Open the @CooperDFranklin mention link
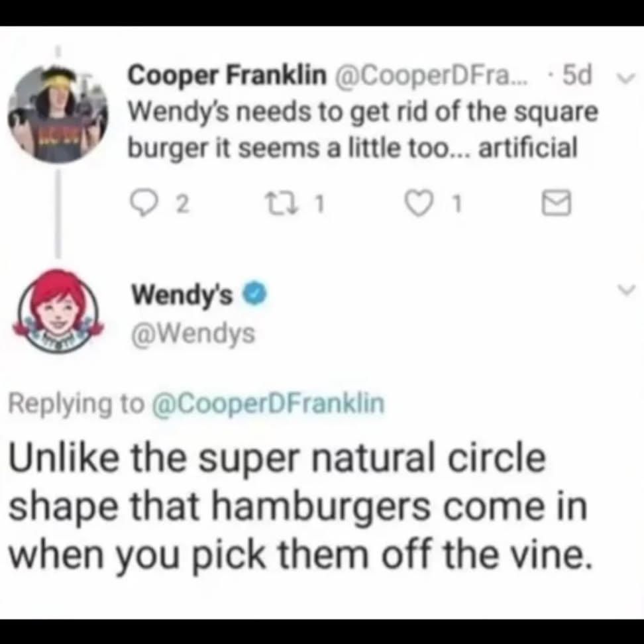This screenshot has height=644, width=644. pos(268,403)
